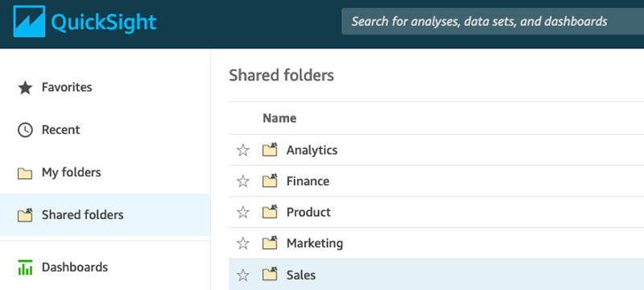
Task: Open the Finance folder name
Action: (x=308, y=181)
